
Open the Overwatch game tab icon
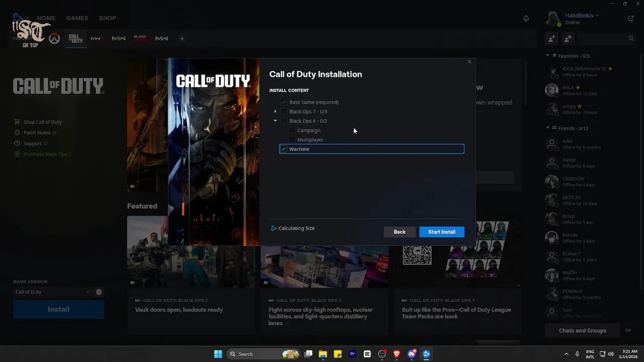point(54,39)
